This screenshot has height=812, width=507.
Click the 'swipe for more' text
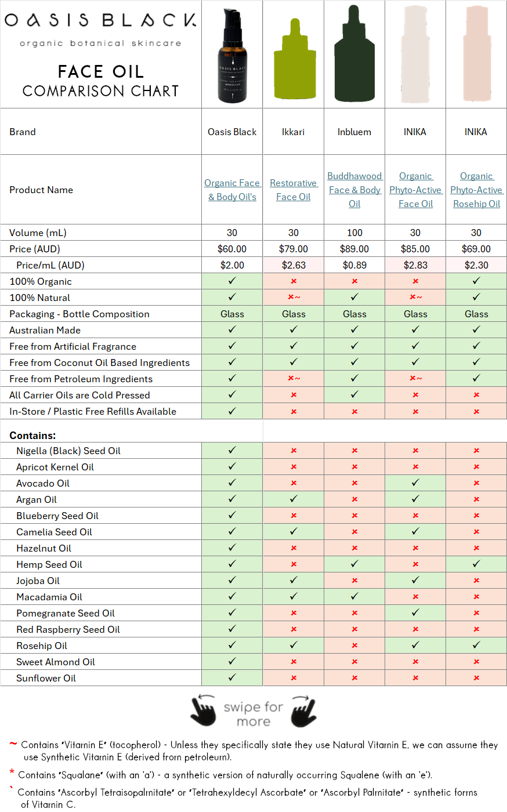coord(253,714)
